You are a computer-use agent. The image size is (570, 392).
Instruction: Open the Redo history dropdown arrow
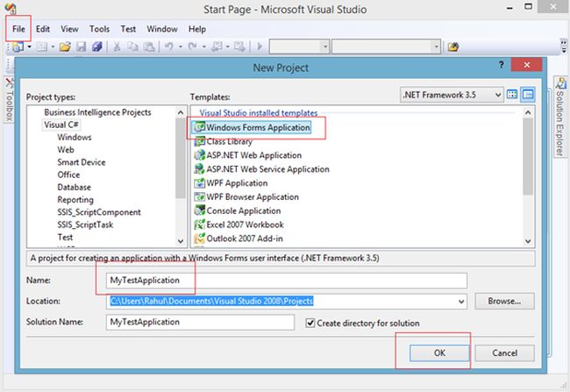204,46
